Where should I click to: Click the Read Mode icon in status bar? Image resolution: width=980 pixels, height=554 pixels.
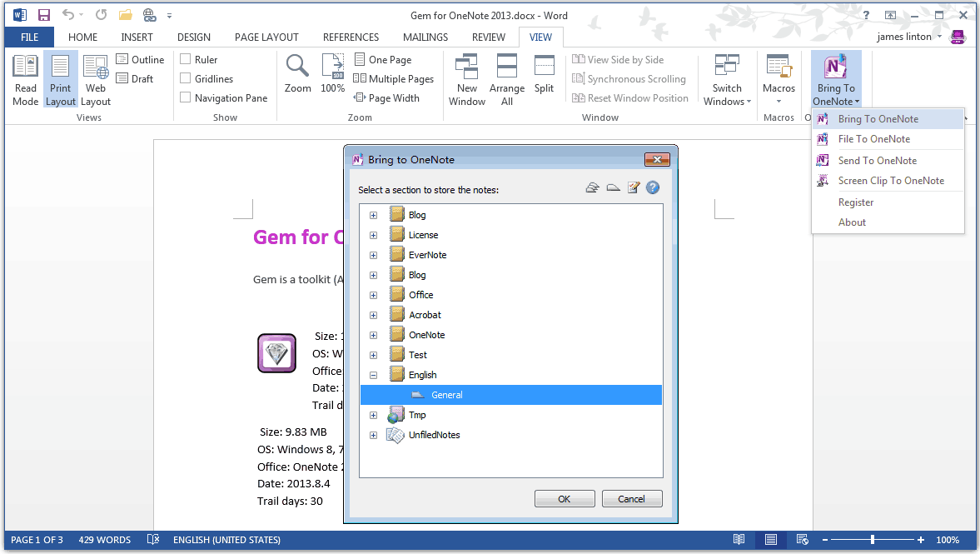[739, 540]
